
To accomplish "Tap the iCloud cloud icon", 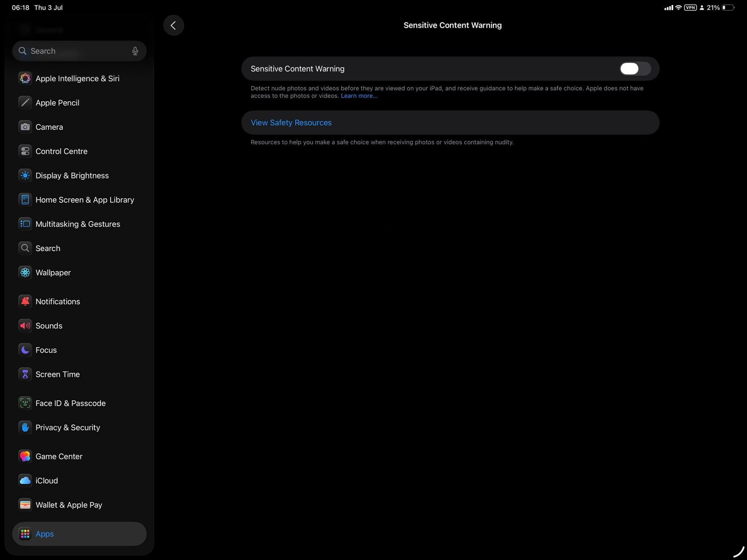I will point(25,481).
